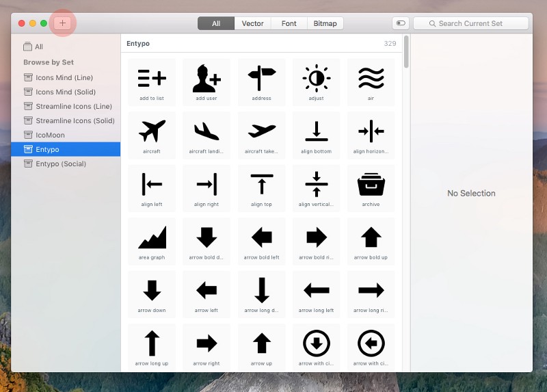Select the 'align top' icon
The image size is (547, 392).
[261, 186]
